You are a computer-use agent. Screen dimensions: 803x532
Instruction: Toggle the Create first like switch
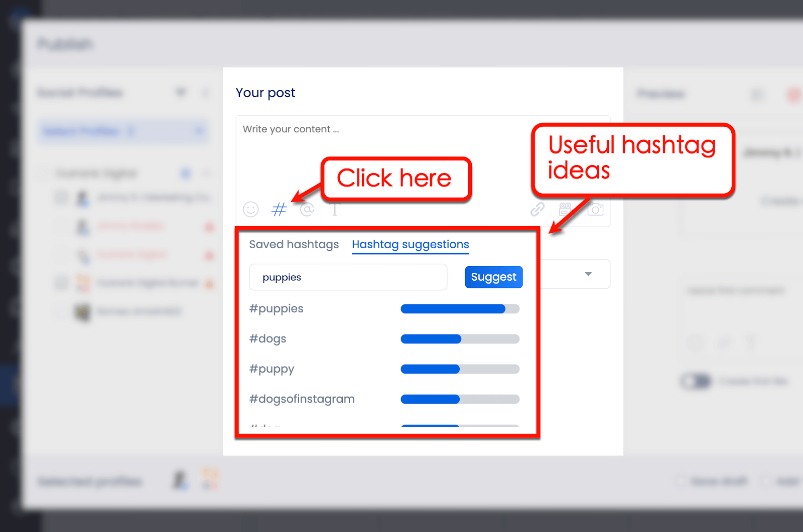pos(696,382)
